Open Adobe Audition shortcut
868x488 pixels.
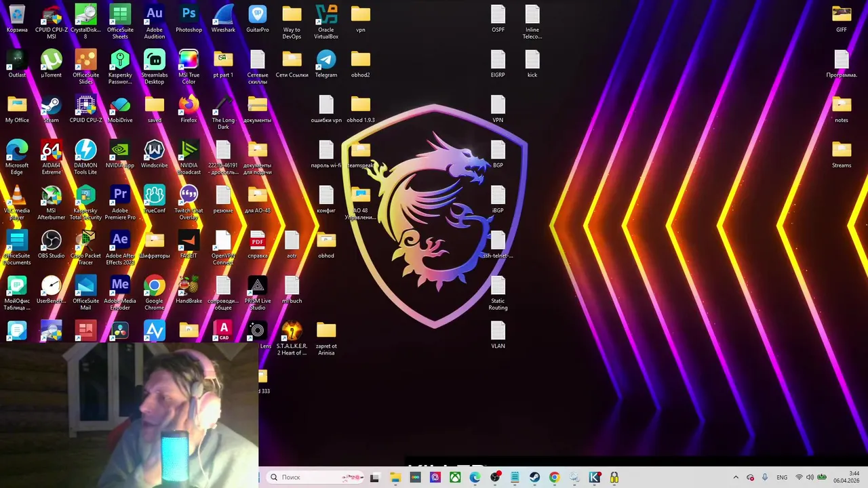(155, 22)
